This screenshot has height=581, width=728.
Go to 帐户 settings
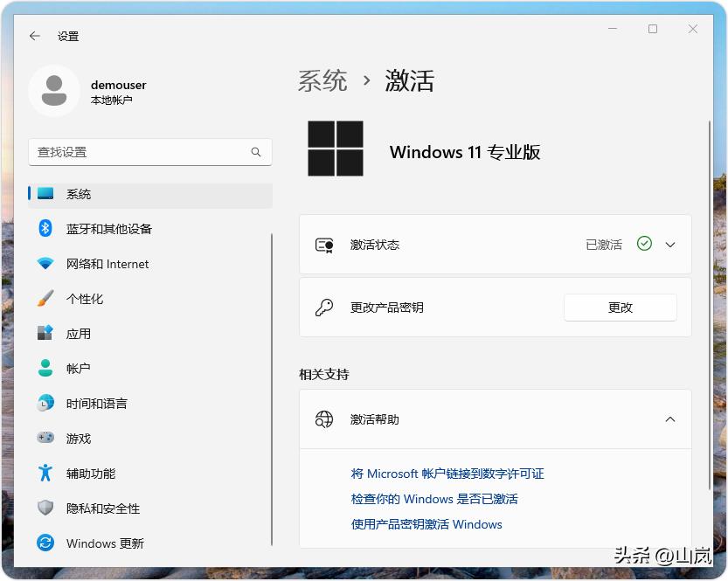point(150,368)
